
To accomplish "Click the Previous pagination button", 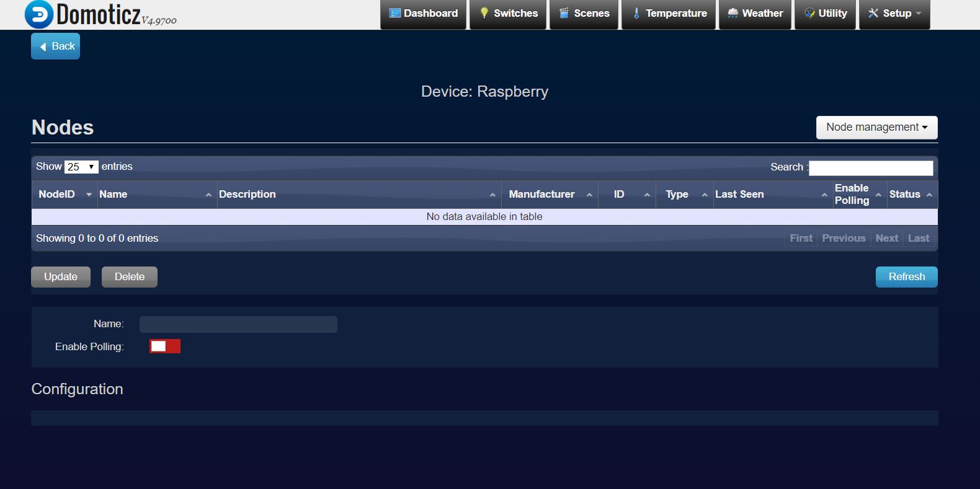I will click(x=844, y=239).
